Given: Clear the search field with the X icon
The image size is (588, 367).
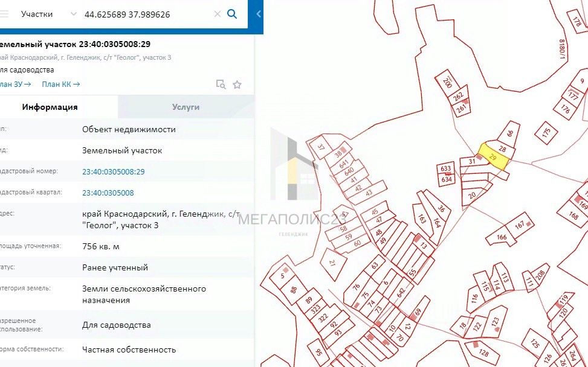Looking at the screenshot, I should (x=217, y=14).
